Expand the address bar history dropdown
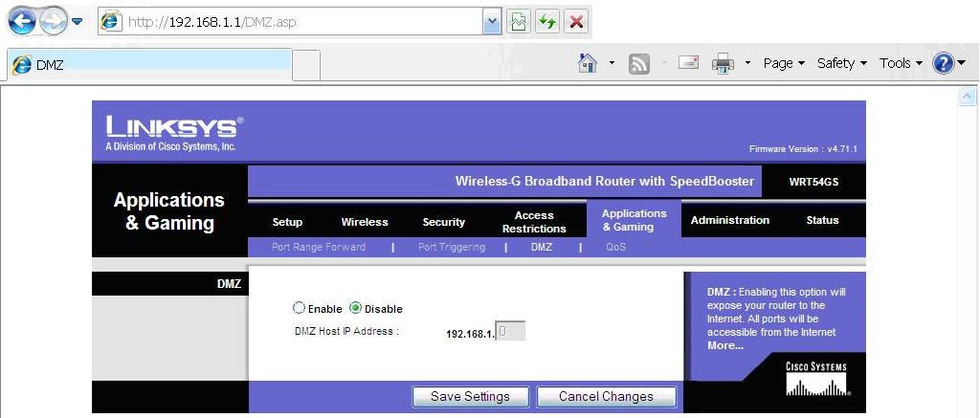This screenshot has height=418, width=980. pos(493,23)
